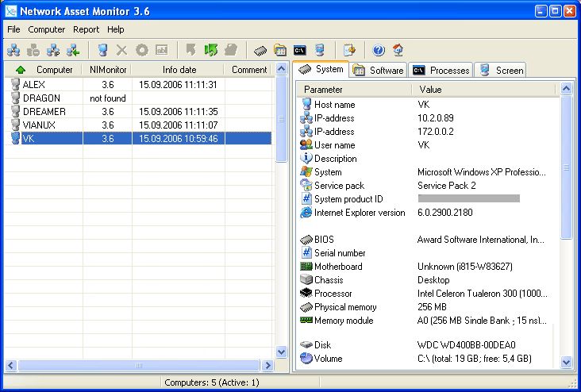Viewport: 581px width, 392px height.
Task: Sort by the Computer column header
Action: [54, 70]
